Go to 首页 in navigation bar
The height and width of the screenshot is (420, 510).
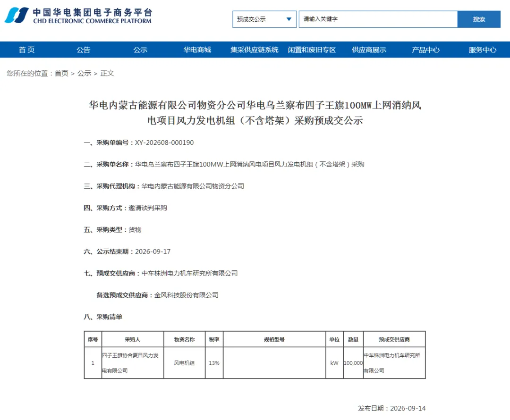point(26,50)
